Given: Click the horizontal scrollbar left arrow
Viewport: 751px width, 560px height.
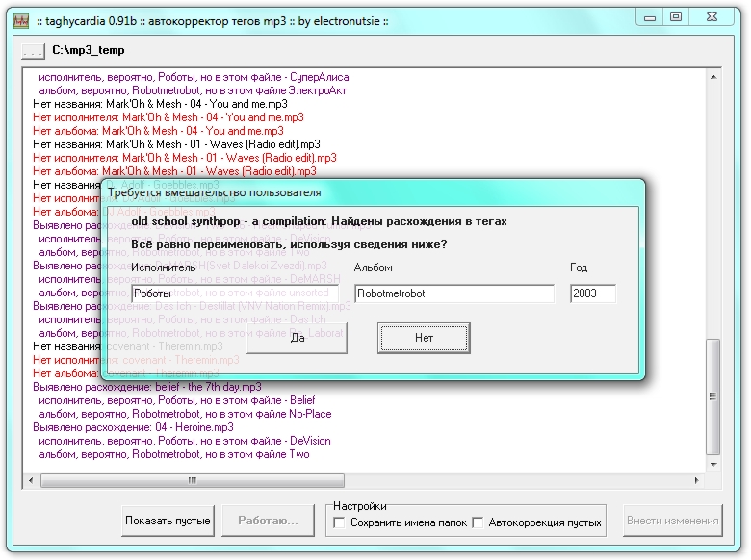Looking at the screenshot, I should pyautogui.click(x=31, y=480).
